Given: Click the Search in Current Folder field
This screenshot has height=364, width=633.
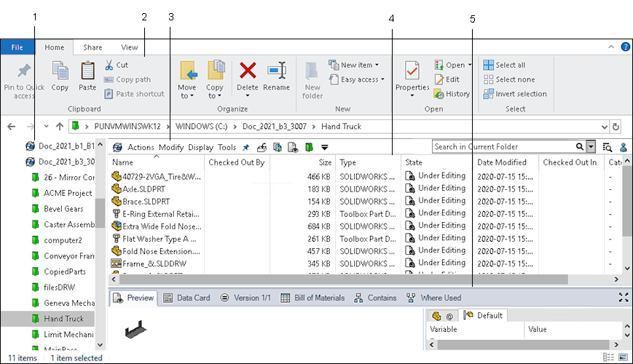Looking at the screenshot, I should pos(503,147).
